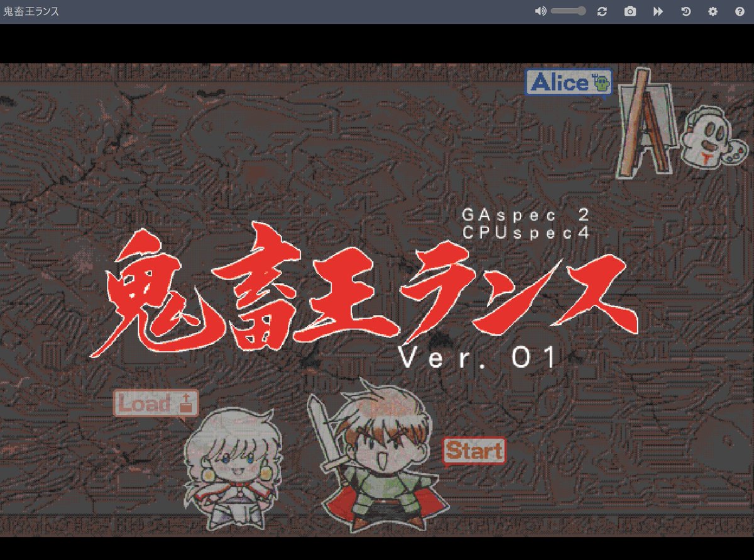
Task: Click the "Ver. 01" text
Action: tap(478, 358)
